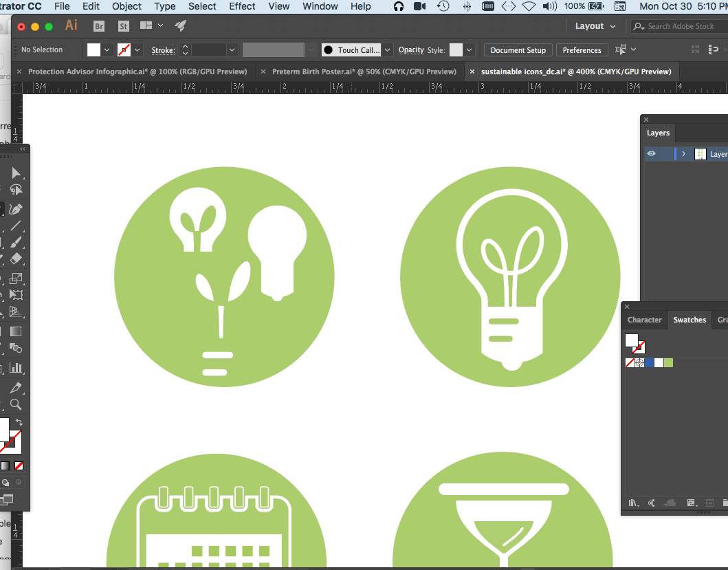The image size is (728, 570).
Task: Open the Object menu
Action: coord(126,6)
